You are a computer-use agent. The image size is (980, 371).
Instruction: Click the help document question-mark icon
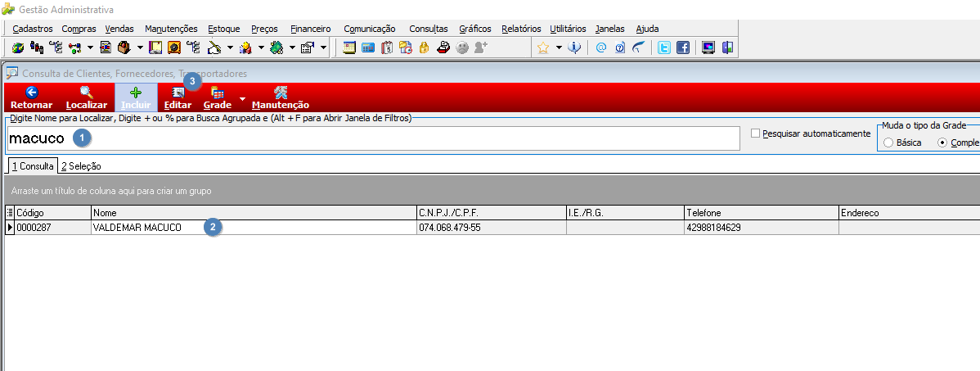click(620, 48)
